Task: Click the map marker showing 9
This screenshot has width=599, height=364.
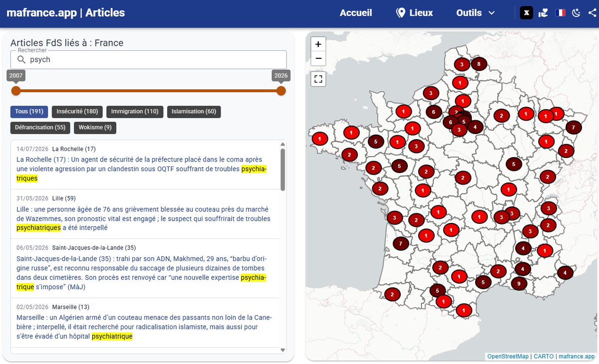Action: coord(519,283)
